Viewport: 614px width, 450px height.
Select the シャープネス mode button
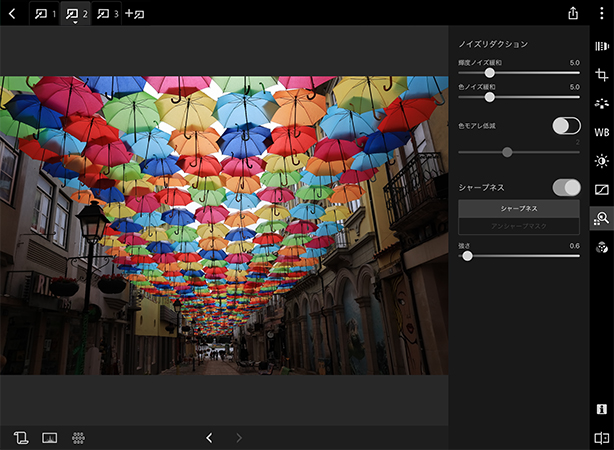[518, 208]
